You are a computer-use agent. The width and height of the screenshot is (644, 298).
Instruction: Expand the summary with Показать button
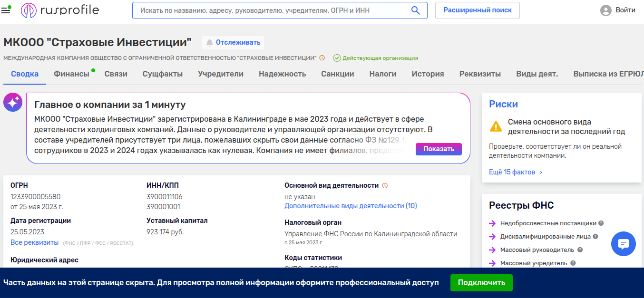pyautogui.click(x=439, y=149)
